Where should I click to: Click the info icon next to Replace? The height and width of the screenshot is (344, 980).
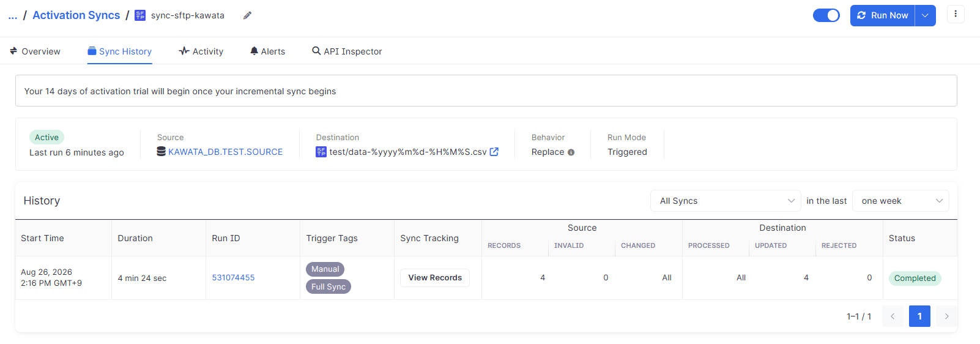tap(571, 152)
